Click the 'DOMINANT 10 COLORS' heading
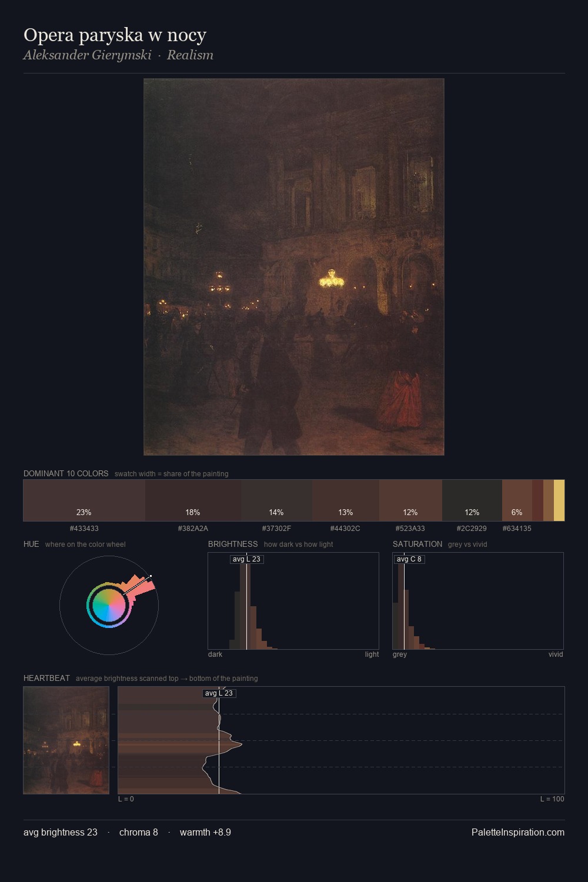Viewport: 588px width, 882px height. [x=66, y=473]
